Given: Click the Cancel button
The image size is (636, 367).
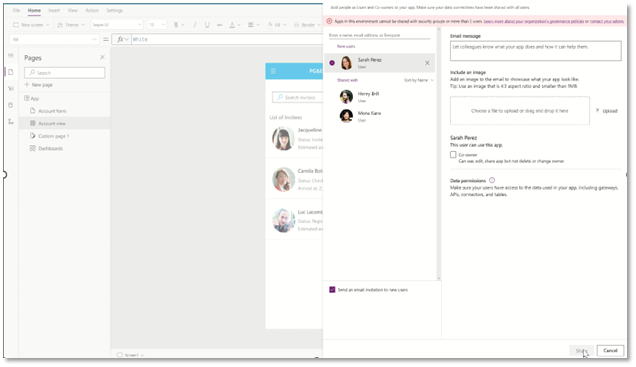Looking at the screenshot, I should tap(610, 350).
